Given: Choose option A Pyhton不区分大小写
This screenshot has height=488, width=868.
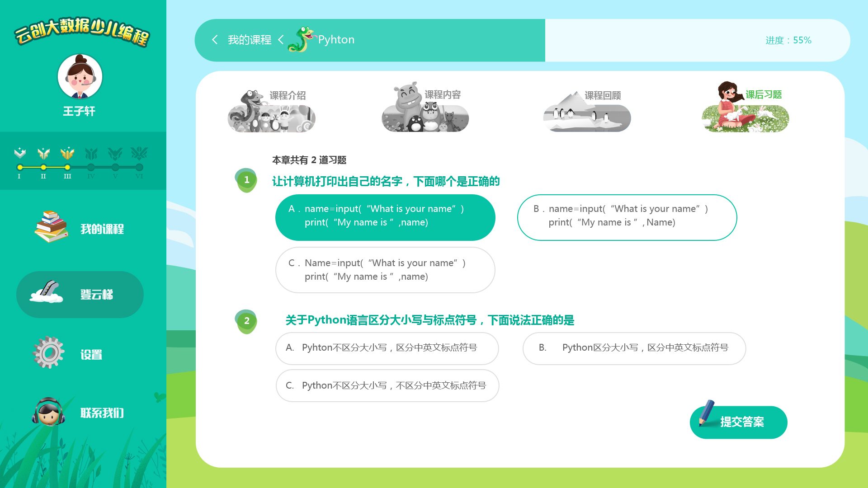Looking at the screenshot, I should pyautogui.click(x=387, y=348).
